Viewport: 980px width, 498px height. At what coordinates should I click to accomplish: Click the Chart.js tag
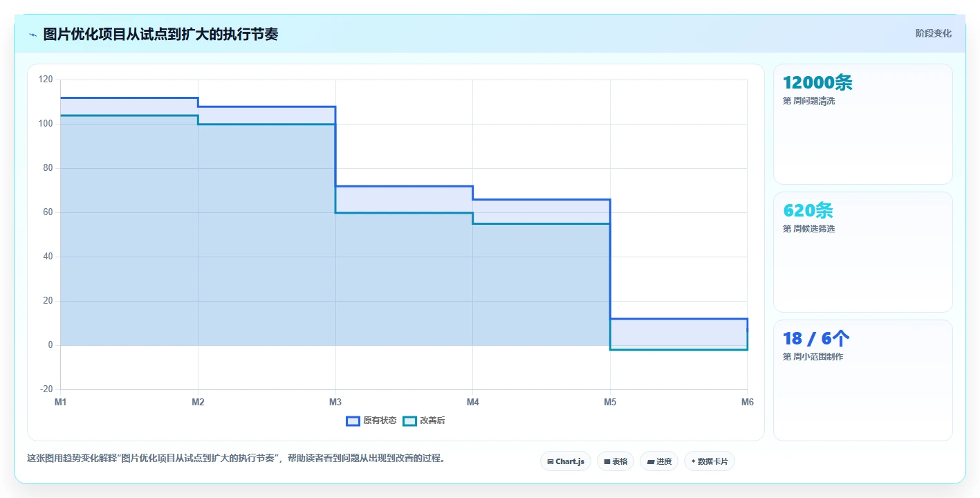(566, 461)
